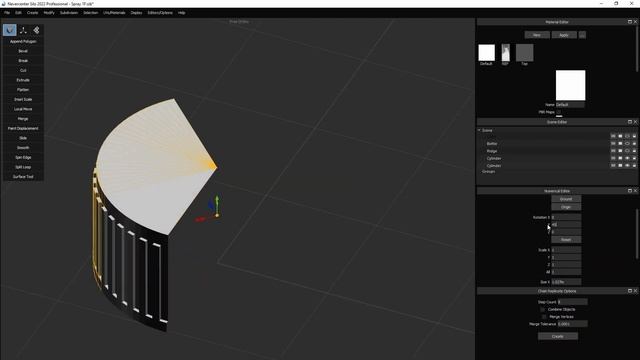Screen dimensions: 640x360
Task: Click the color square icon on Ridge row
Action: 620,151
